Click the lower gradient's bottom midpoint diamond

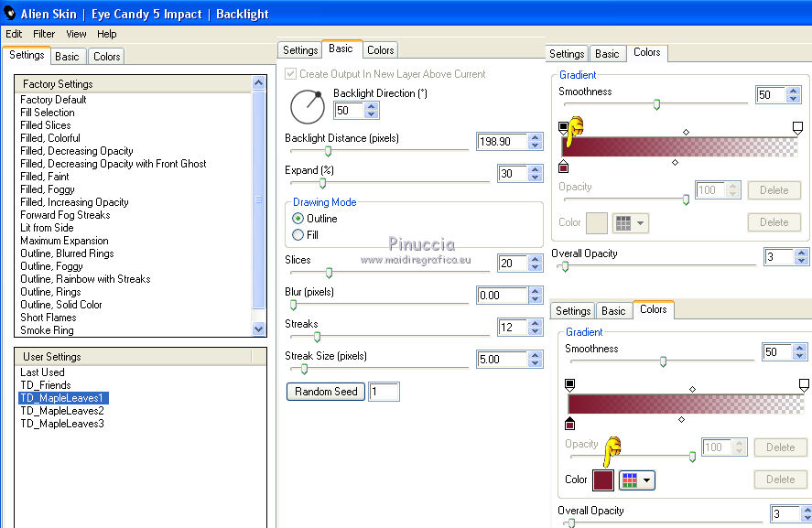(681, 420)
